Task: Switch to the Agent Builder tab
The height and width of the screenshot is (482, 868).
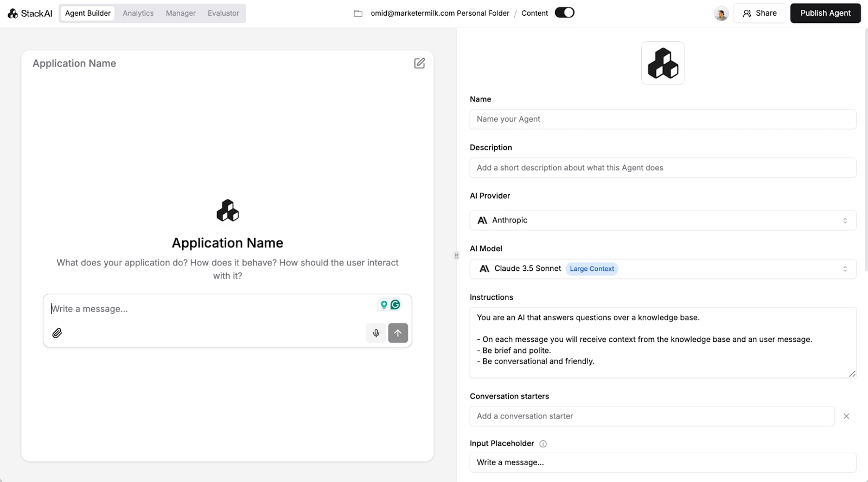Action: [88, 13]
